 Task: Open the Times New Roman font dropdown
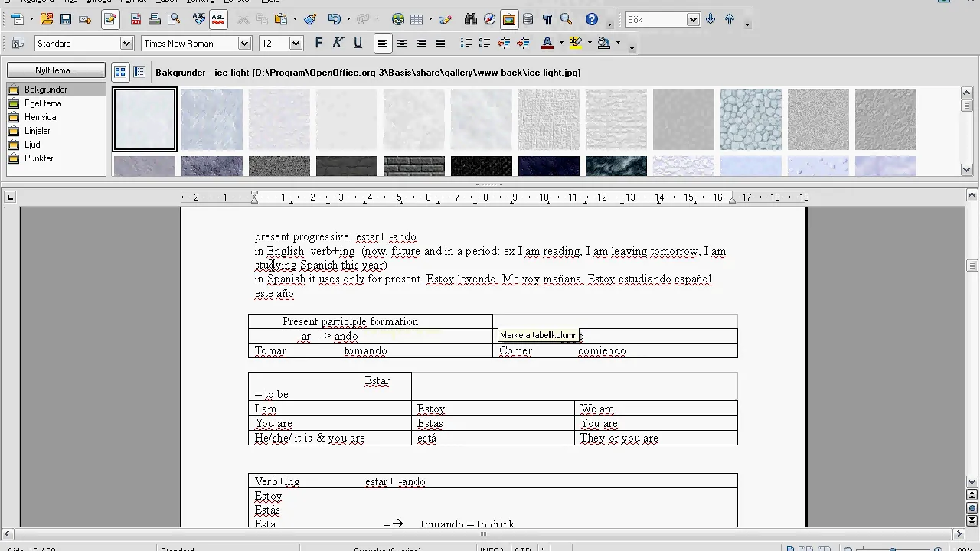245,44
